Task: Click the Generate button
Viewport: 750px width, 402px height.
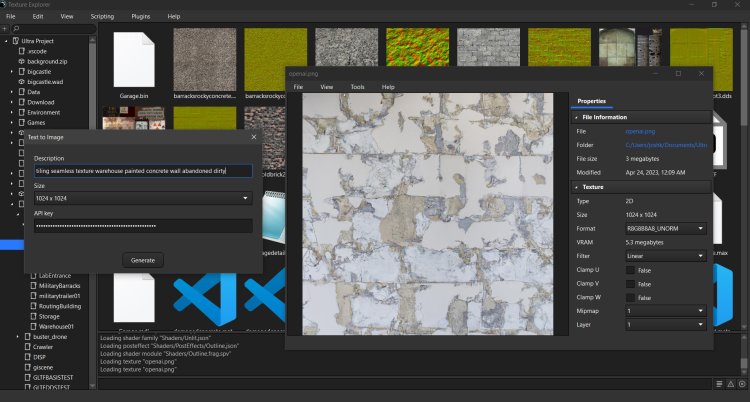Action: click(x=143, y=260)
